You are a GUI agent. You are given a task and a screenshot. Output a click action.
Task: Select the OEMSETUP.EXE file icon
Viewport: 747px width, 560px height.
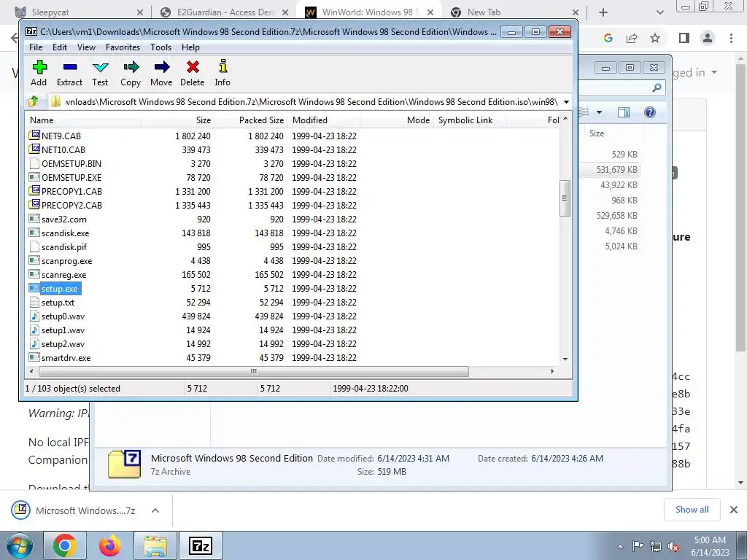pos(34,177)
